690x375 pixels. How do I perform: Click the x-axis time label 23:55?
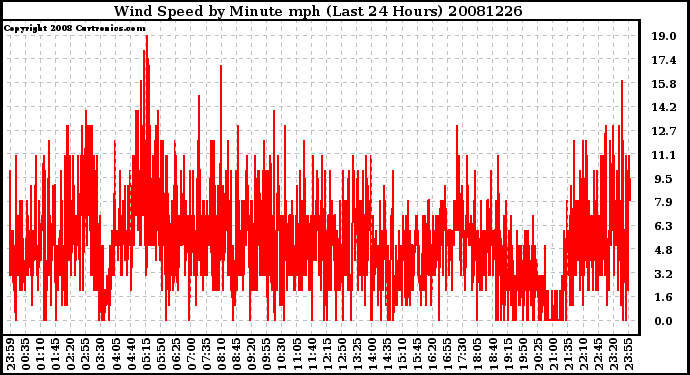tap(628, 355)
